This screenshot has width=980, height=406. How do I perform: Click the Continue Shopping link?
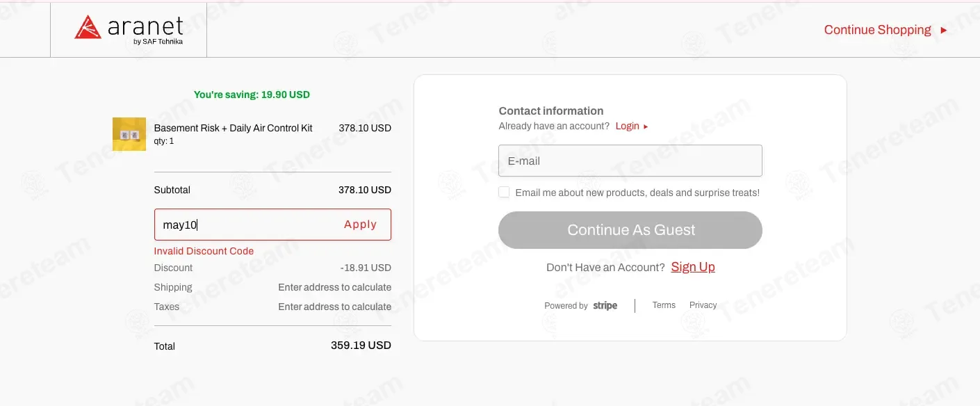tap(877, 30)
